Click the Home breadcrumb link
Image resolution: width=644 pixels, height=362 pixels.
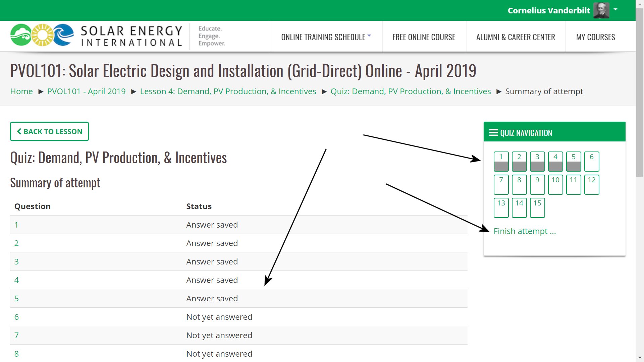[x=21, y=92]
